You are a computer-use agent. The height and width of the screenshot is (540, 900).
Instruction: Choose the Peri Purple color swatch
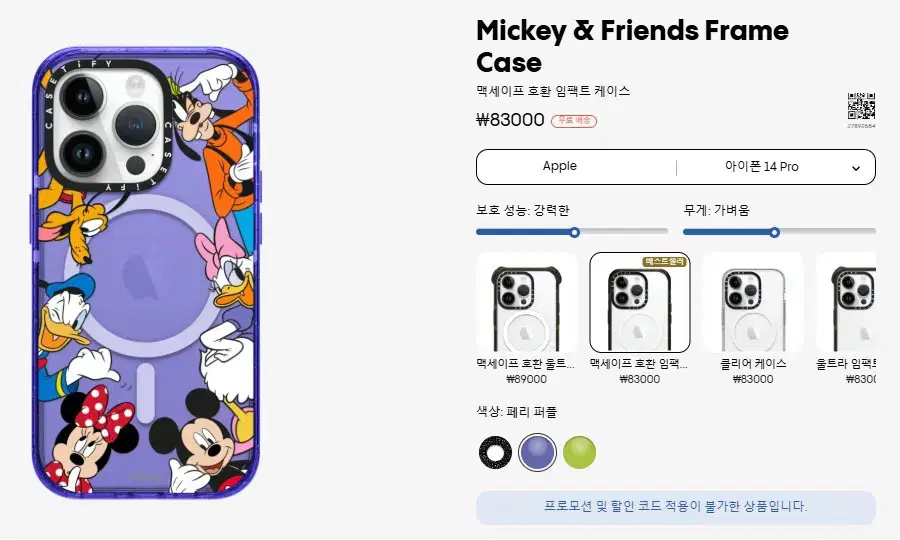(537, 452)
